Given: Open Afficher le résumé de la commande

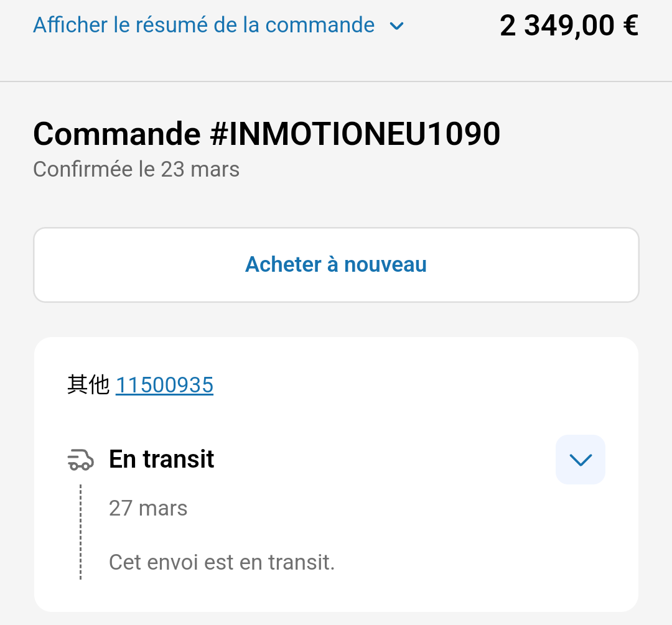Looking at the screenshot, I should tap(204, 25).
